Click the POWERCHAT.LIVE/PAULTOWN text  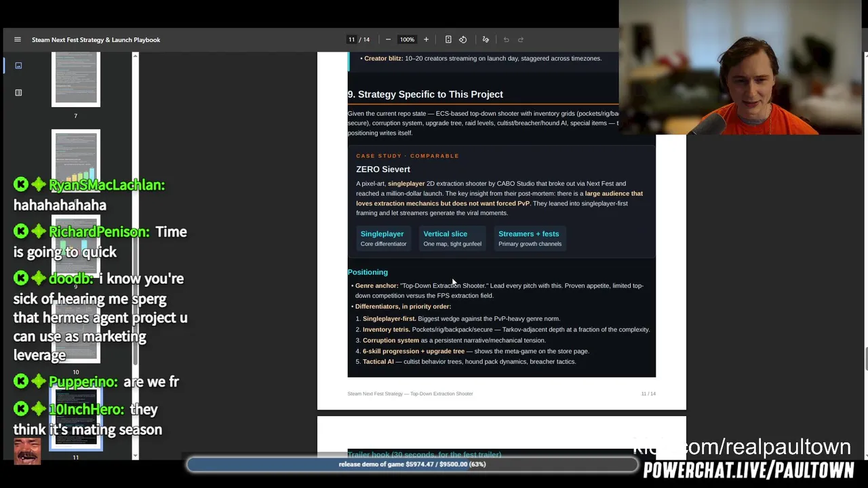pyautogui.click(x=749, y=470)
